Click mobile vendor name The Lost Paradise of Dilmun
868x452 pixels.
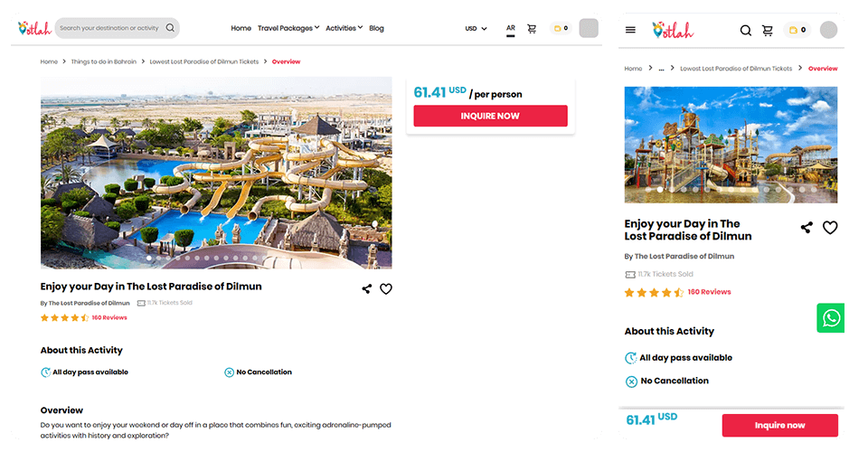tap(684, 256)
